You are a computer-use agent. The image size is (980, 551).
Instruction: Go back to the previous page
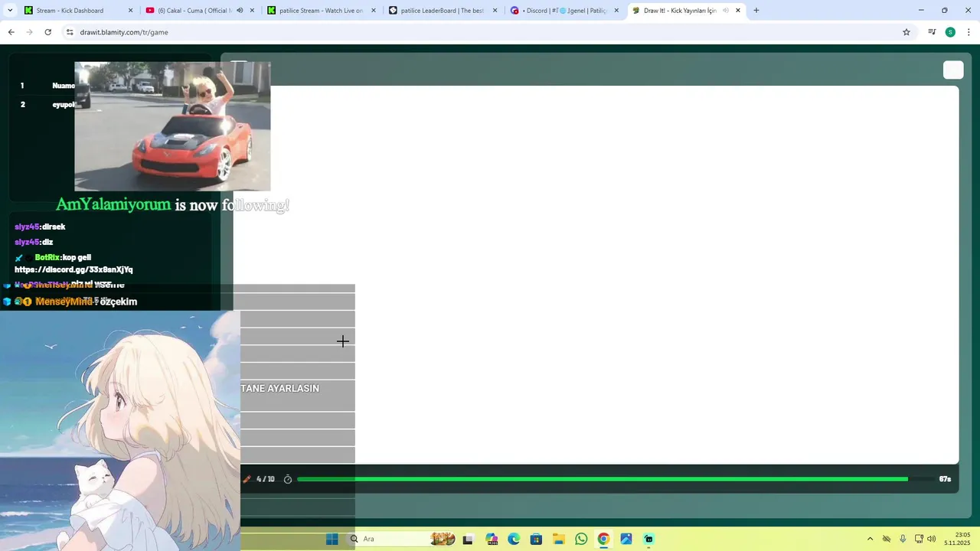pos(11,32)
